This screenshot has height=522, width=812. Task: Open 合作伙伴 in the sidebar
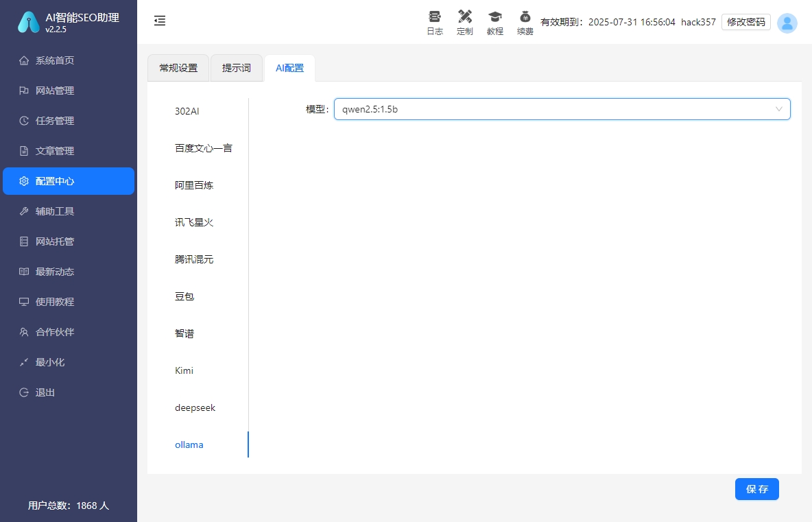point(69,332)
